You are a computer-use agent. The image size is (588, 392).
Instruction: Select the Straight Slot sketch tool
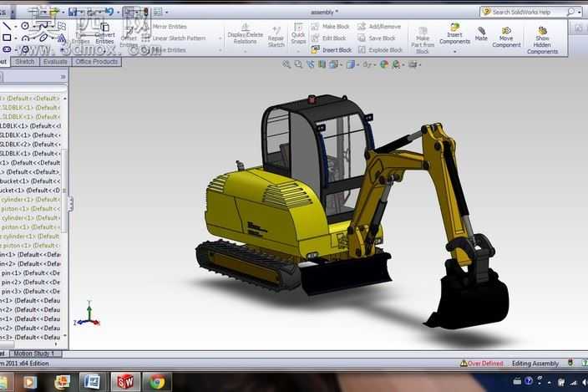(7, 49)
